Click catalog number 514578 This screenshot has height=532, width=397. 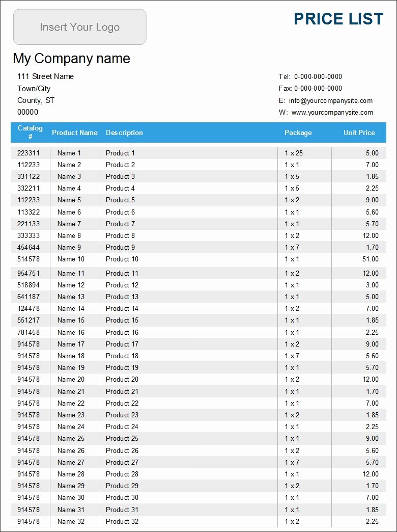(29, 259)
